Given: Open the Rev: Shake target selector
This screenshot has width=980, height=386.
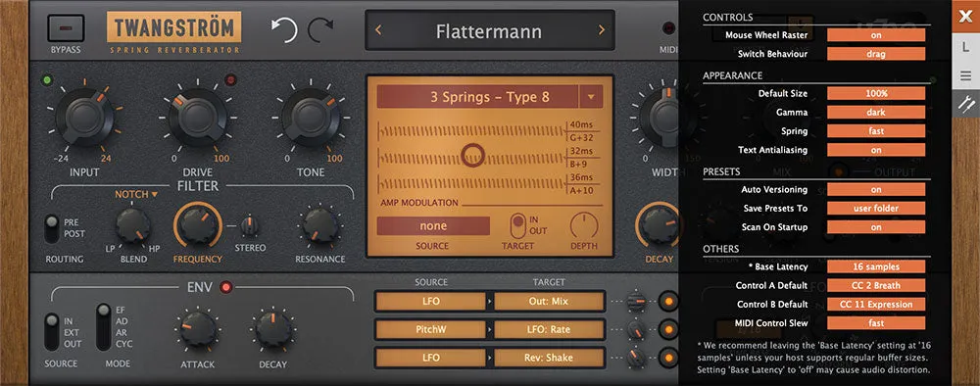Looking at the screenshot, I should (549, 358).
